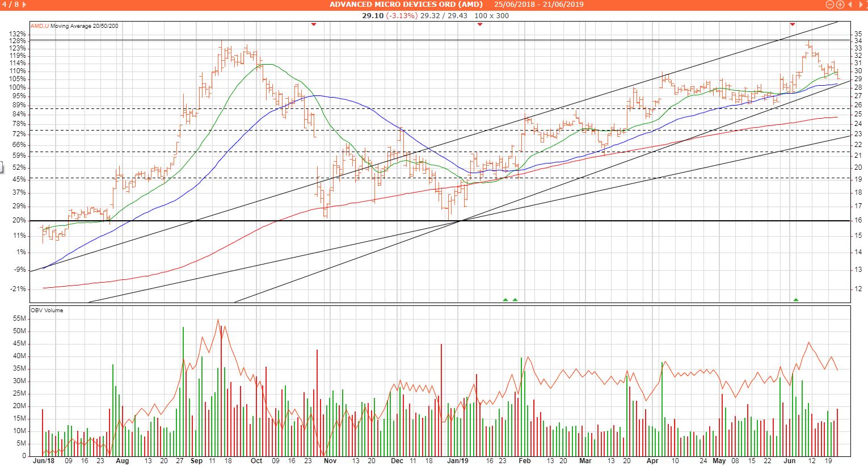Click red down marker above June 2019
This screenshot has width=868, height=466.
[792, 24]
